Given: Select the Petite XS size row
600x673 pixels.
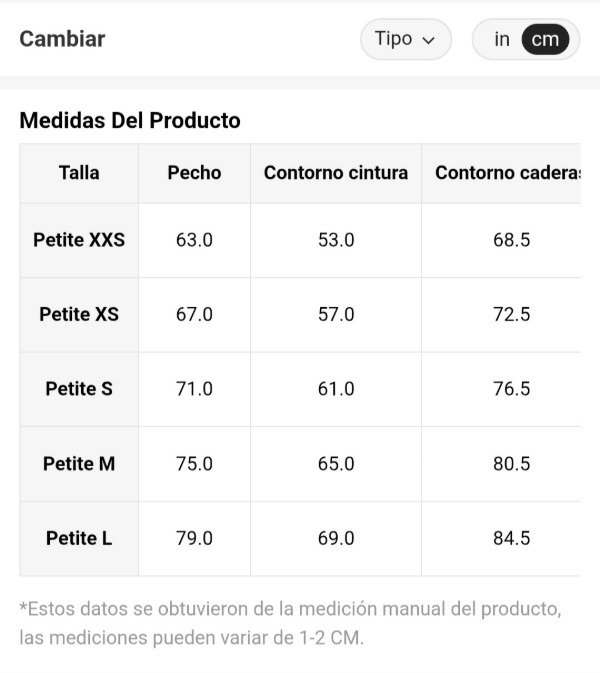Looking at the screenshot, I should pos(79,314).
